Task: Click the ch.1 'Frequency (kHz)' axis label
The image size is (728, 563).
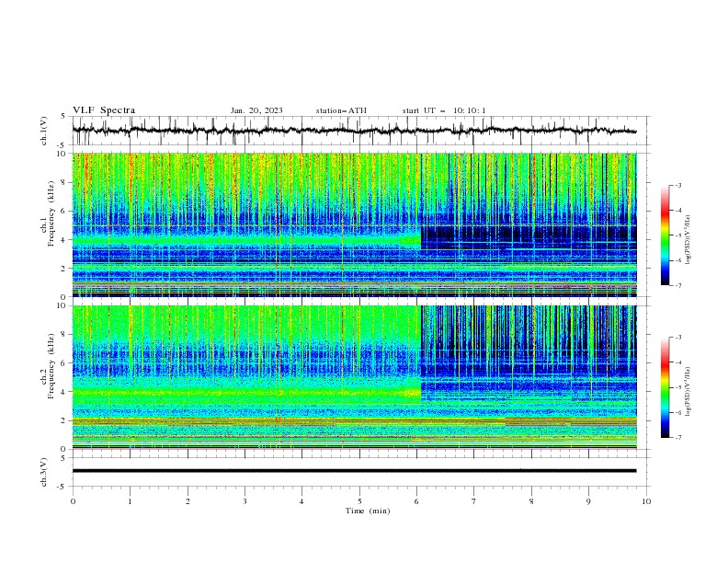Action: [x=51, y=213]
